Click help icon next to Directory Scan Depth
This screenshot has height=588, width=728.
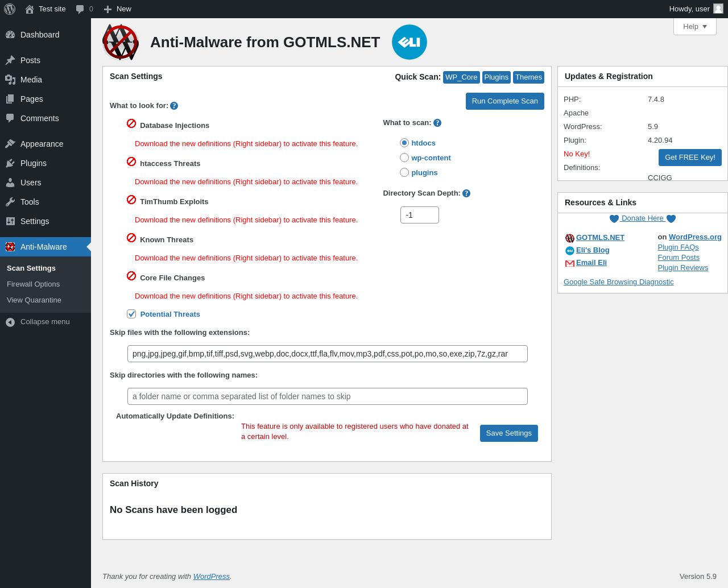click(x=466, y=193)
